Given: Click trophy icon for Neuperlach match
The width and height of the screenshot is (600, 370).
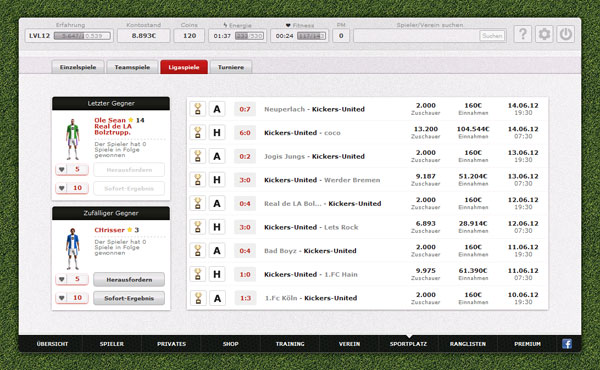Looking at the screenshot, I should 198,109.
